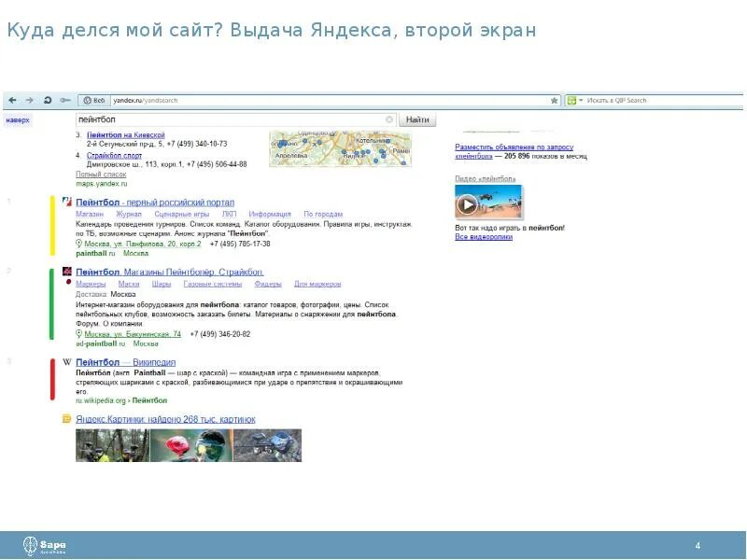Click the green 'ad-paintball.ru' URL
This screenshot has width=747, height=560.
[x=101, y=343]
